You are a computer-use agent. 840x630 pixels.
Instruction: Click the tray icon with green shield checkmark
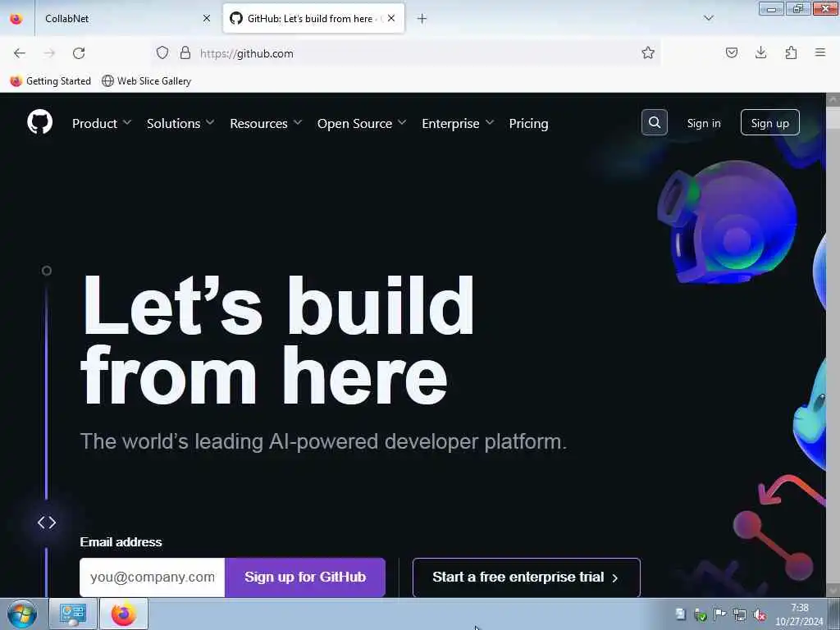pos(701,614)
